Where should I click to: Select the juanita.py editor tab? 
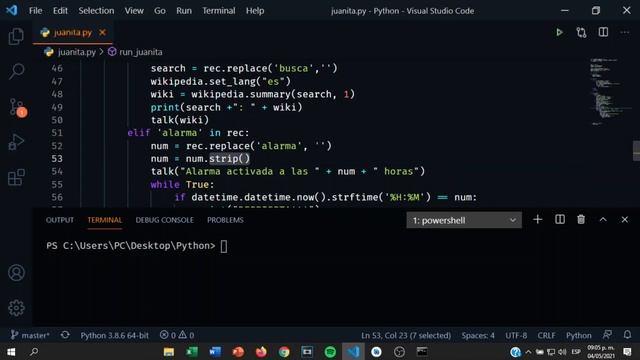(73, 32)
